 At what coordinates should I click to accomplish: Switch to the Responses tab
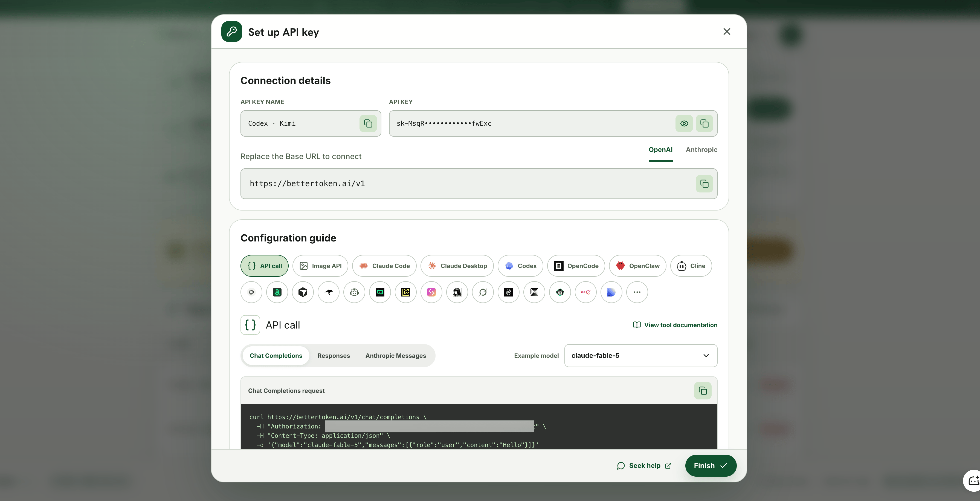tap(334, 356)
